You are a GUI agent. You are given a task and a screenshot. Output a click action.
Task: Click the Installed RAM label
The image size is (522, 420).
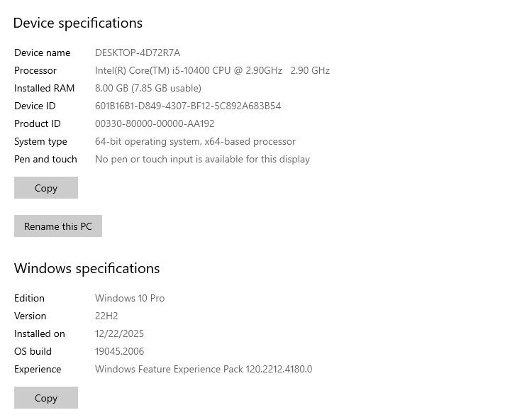pos(44,88)
